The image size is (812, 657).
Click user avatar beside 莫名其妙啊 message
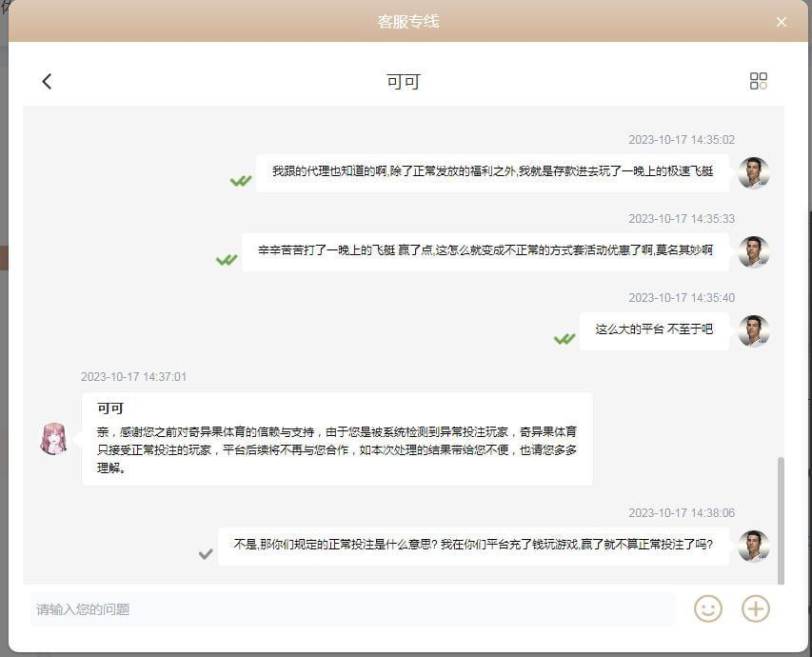[754, 251]
